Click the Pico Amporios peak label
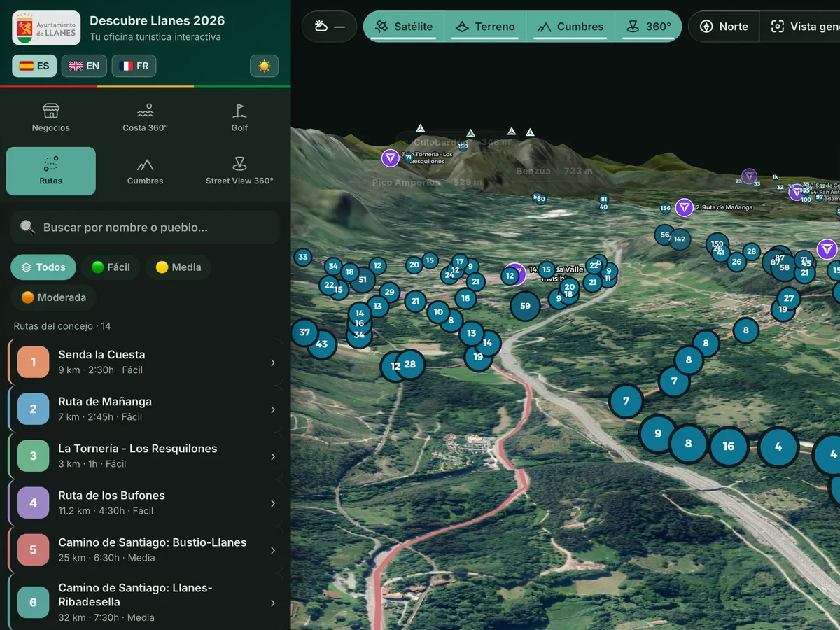 coord(427,183)
